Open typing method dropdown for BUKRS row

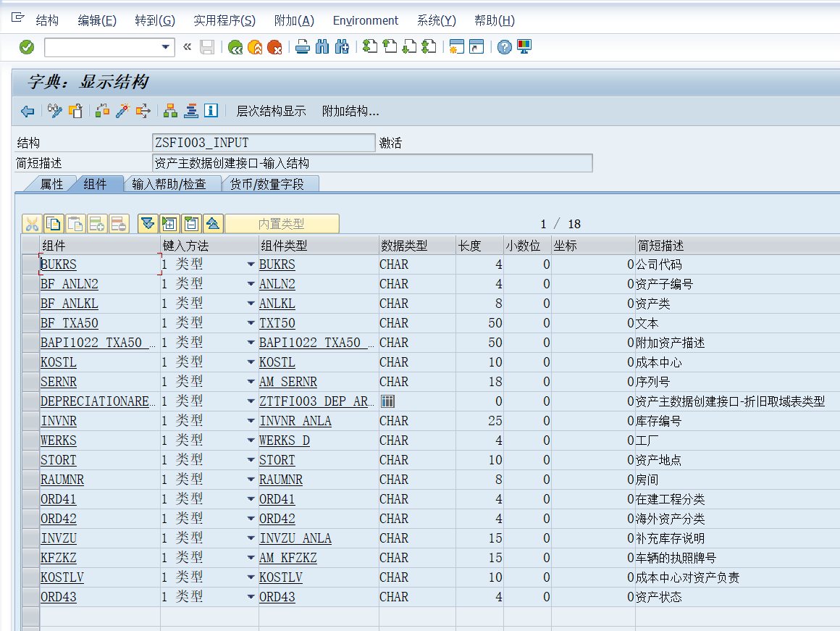pos(251,264)
